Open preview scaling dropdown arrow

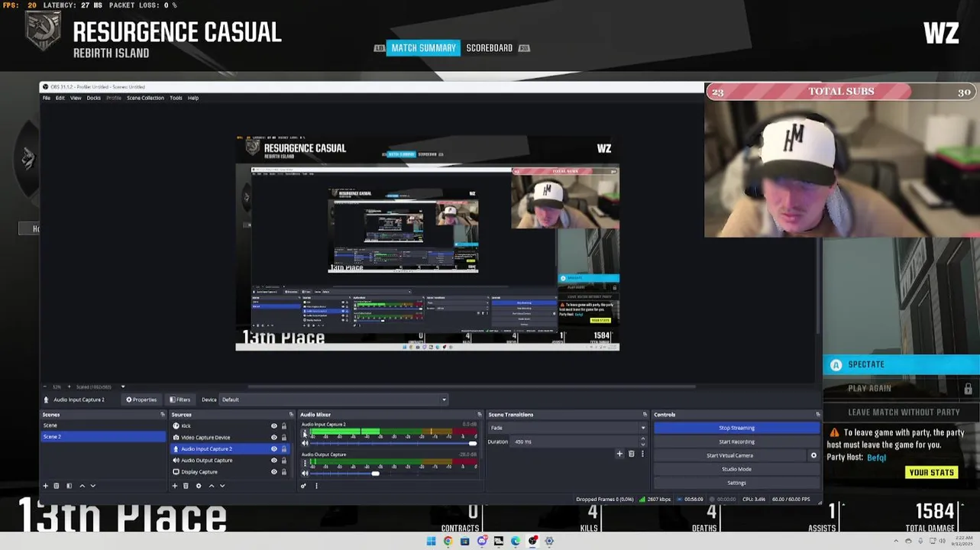(x=122, y=387)
